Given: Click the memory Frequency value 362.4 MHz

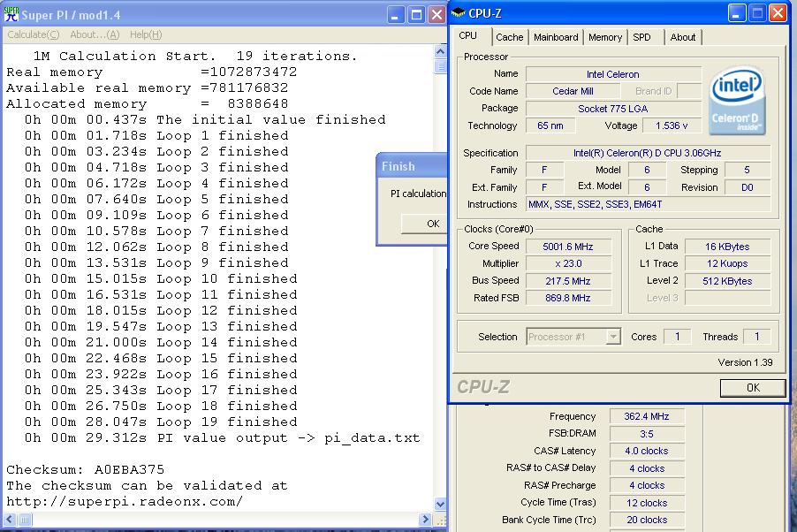Looking at the screenshot, I should click(647, 416).
